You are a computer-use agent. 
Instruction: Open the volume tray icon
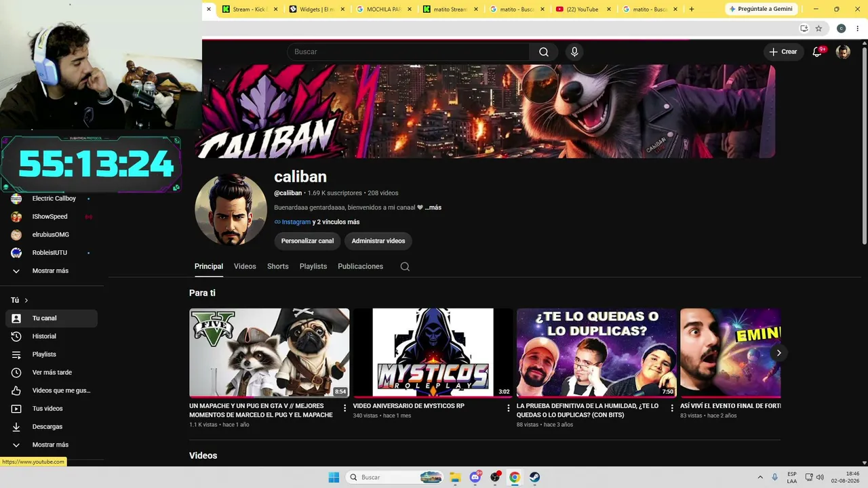click(820, 477)
